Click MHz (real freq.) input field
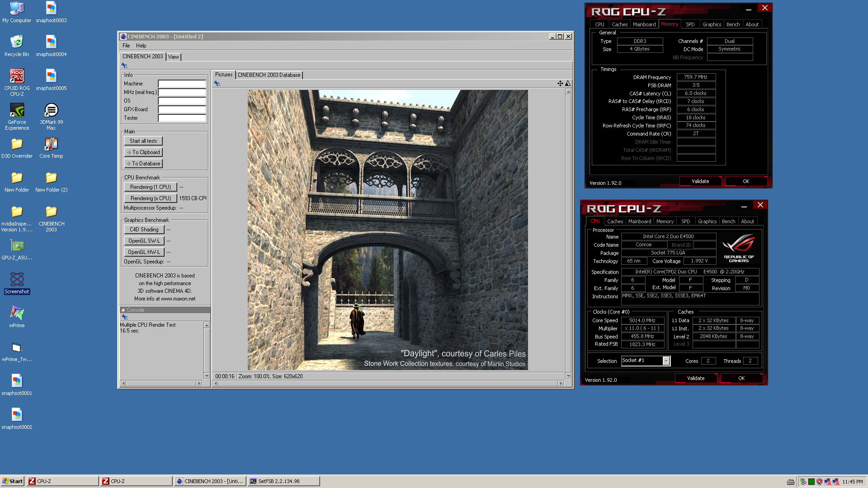This screenshot has height=488, width=868. 182,92
